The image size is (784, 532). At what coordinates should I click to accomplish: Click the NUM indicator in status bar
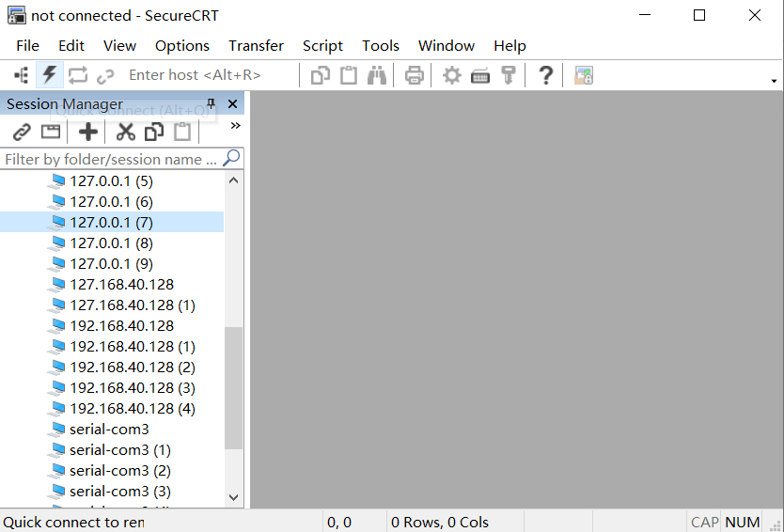(x=743, y=522)
